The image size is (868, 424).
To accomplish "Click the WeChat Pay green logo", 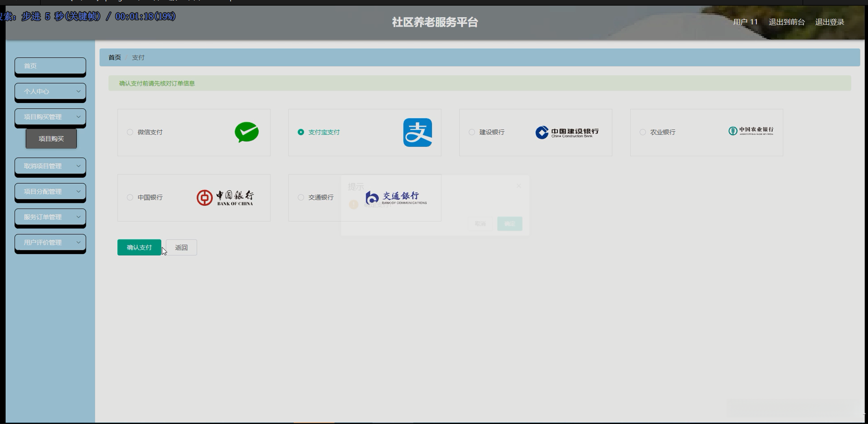I will [247, 132].
